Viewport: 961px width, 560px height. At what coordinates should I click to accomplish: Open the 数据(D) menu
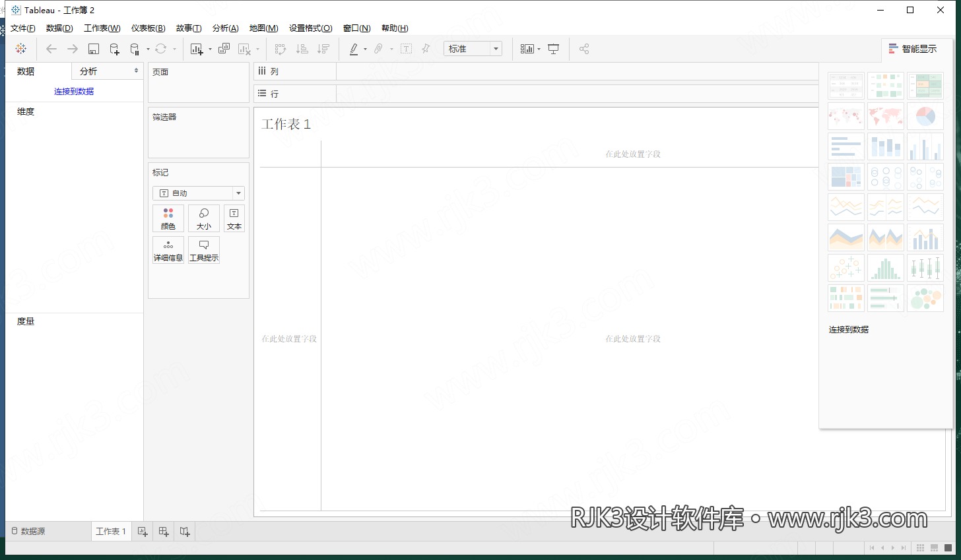point(59,28)
